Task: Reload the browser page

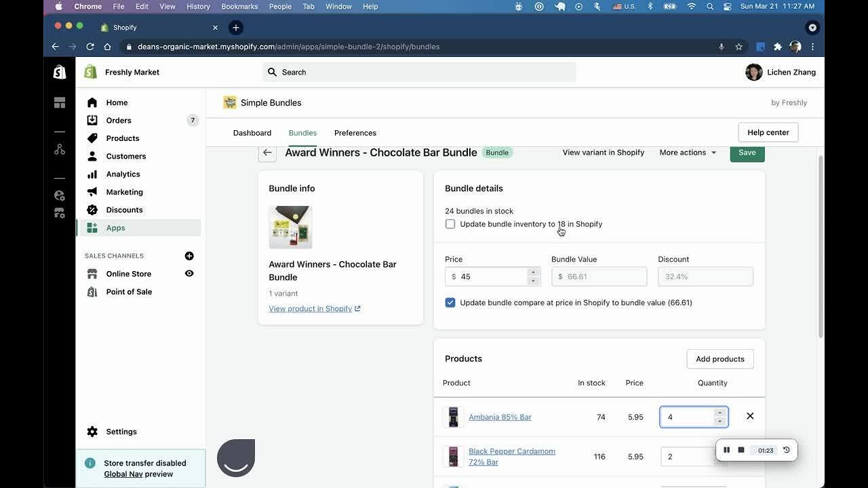Action: point(90,47)
